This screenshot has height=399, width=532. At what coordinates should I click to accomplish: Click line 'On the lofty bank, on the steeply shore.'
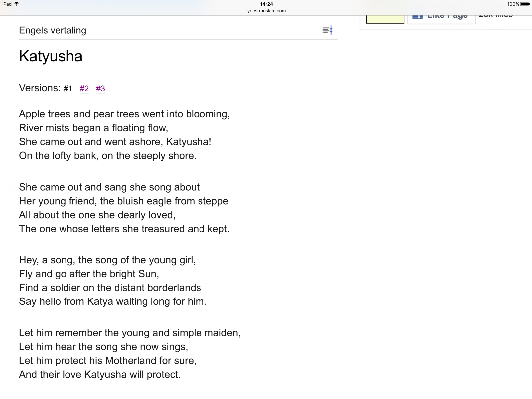pos(108,156)
